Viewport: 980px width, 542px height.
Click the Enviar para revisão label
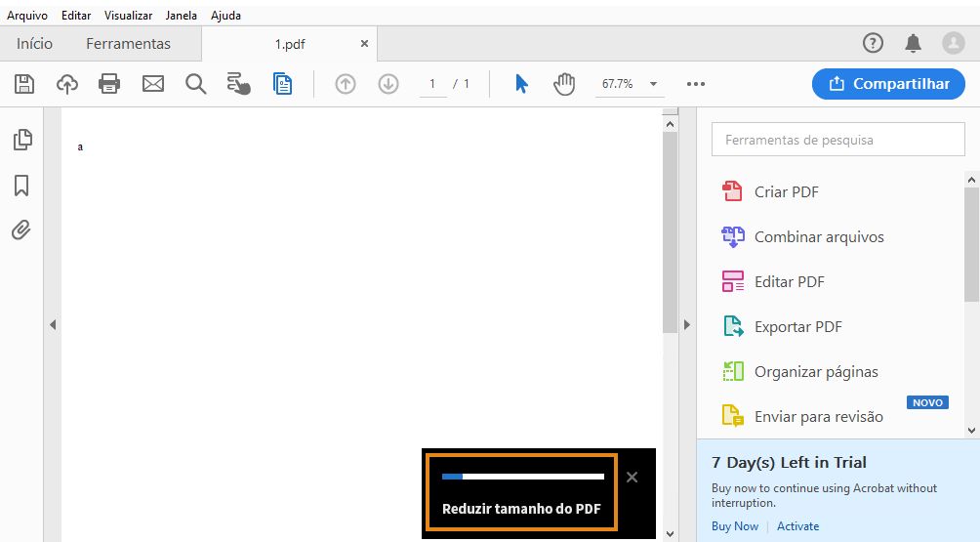pyautogui.click(x=818, y=417)
